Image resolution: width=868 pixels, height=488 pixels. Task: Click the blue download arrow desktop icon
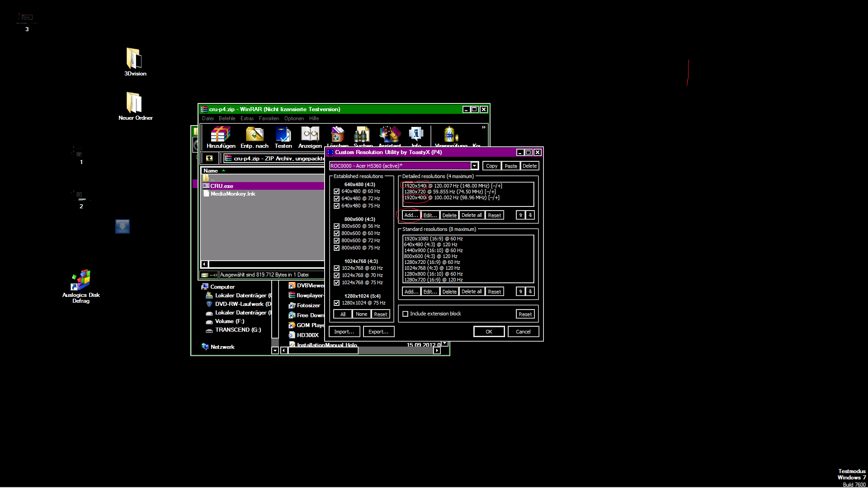pos(123,226)
